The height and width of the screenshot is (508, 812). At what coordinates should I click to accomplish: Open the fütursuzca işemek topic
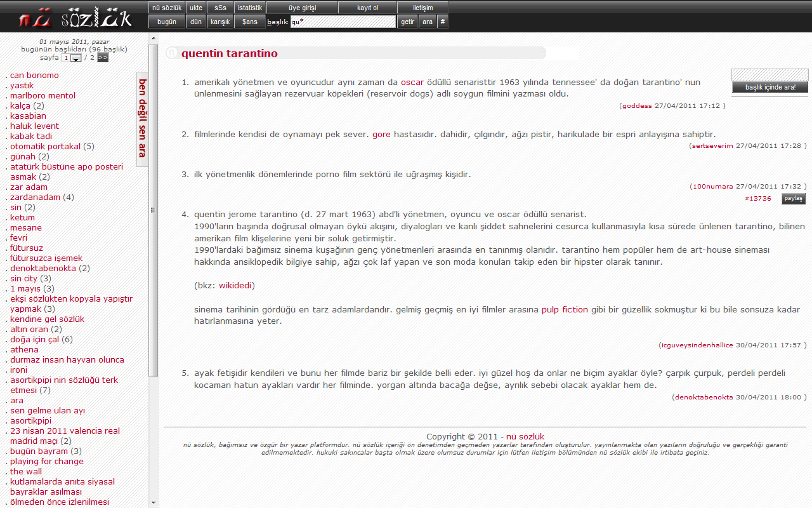point(46,258)
